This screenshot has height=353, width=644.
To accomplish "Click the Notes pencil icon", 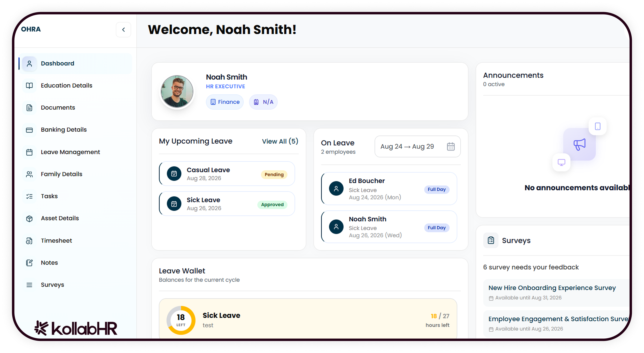I will 29,263.
